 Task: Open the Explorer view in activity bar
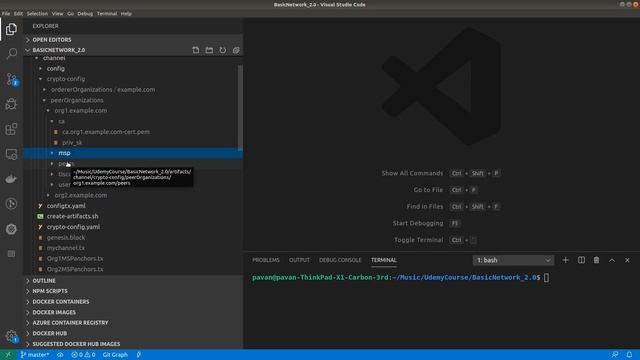click(x=11, y=29)
